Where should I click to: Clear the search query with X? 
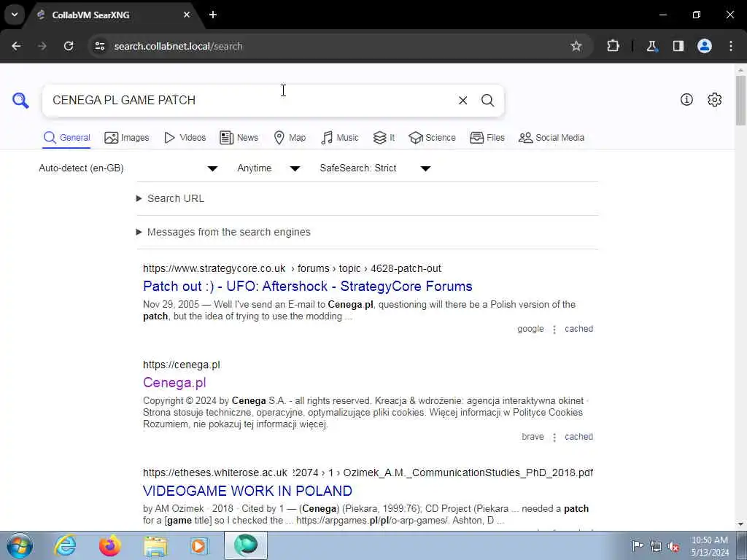pos(462,101)
